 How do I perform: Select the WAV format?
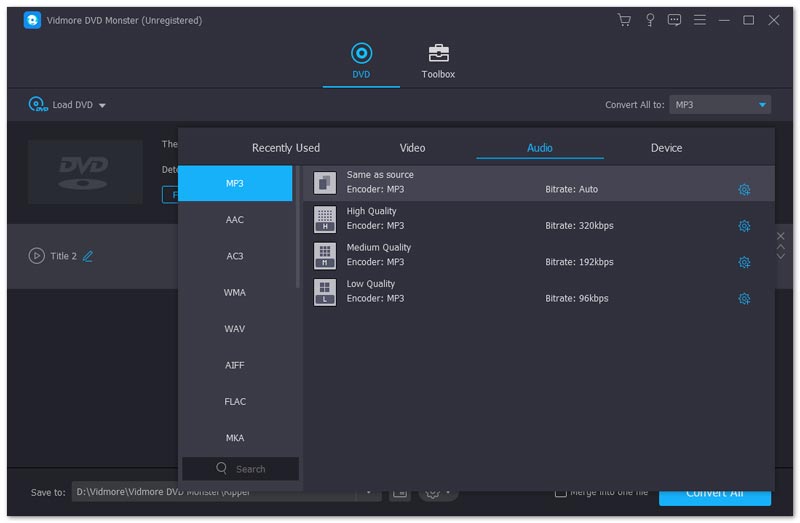[235, 329]
